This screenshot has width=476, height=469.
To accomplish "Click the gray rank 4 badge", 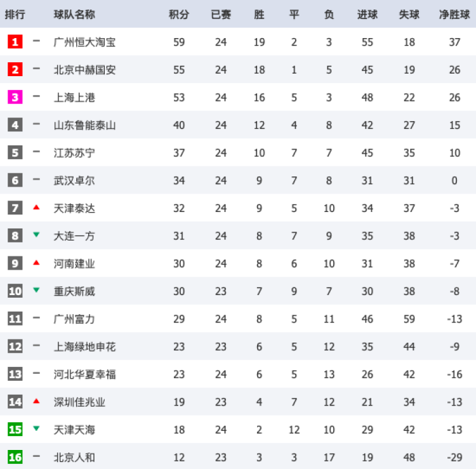I will point(15,125).
